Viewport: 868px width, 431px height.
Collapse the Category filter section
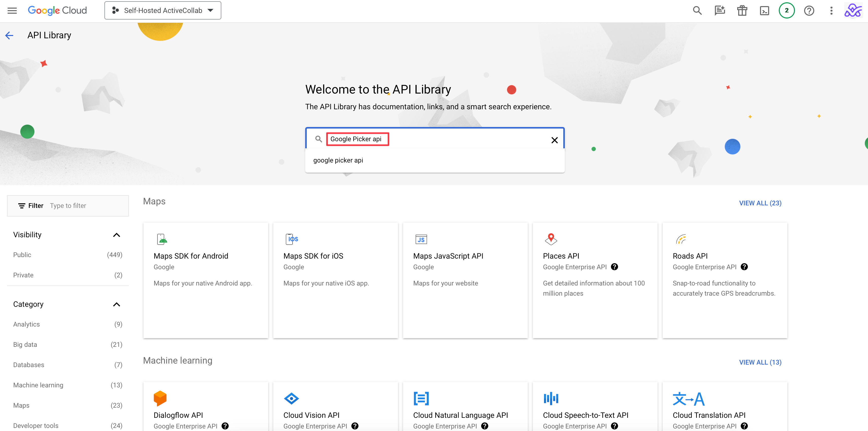116,304
